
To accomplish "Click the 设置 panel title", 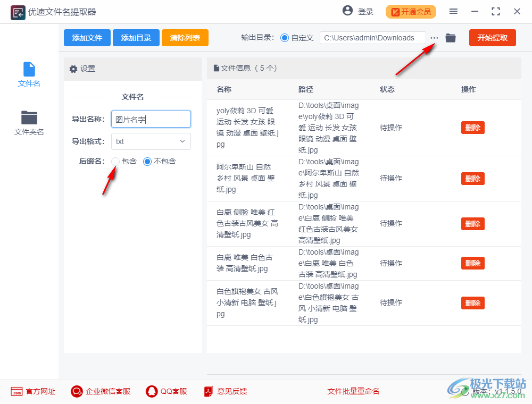I will point(88,69).
